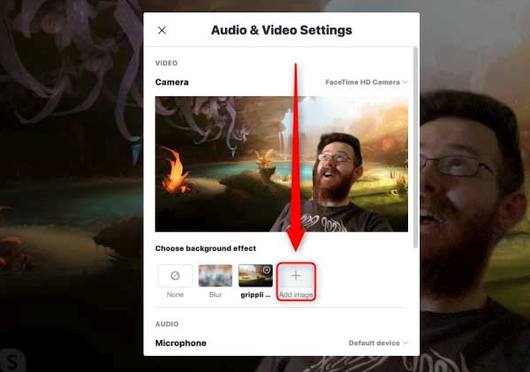The height and width of the screenshot is (372, 530).
Task: Click the Add image label text
Action: point(296,295)
